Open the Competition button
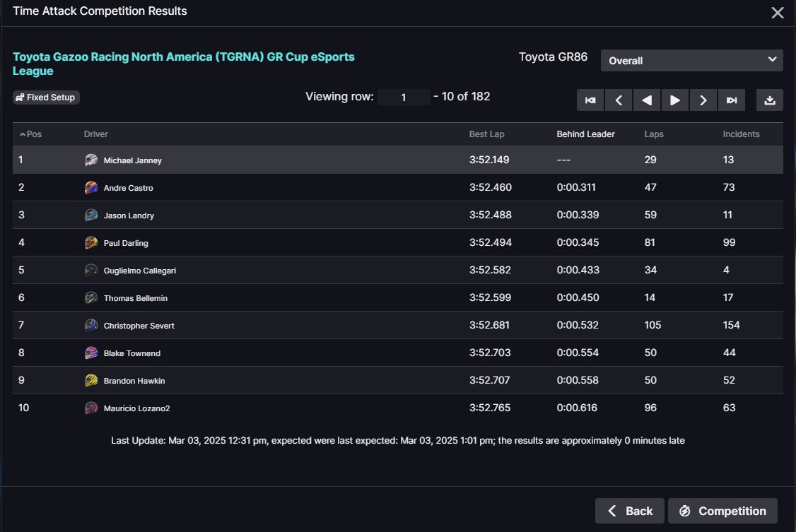Image resolution: width=796 pixels, height=532 pixels. click(x=722, y=511)
